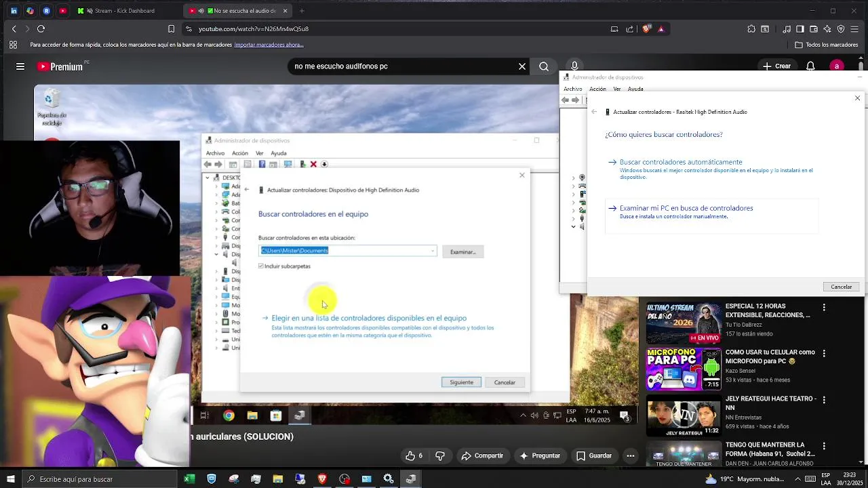
Task: Click browser back arrow
Action: 14,28
